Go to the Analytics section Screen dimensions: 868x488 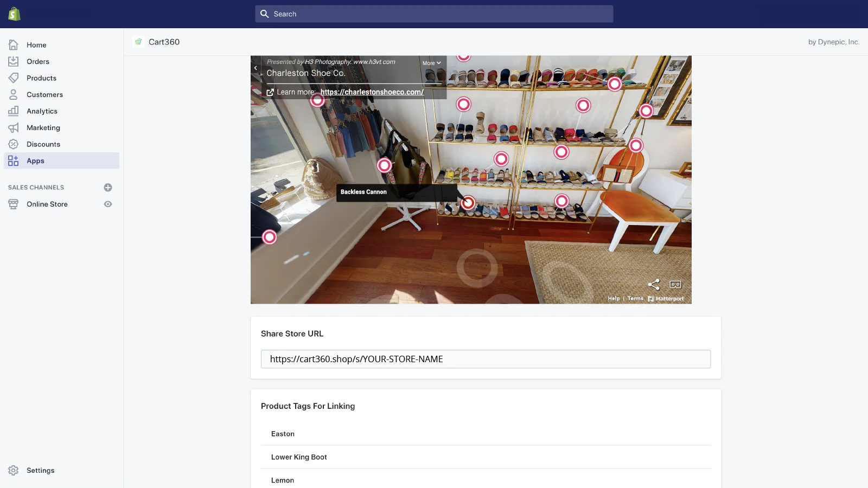pyautogui.click(x=42, y=111)
